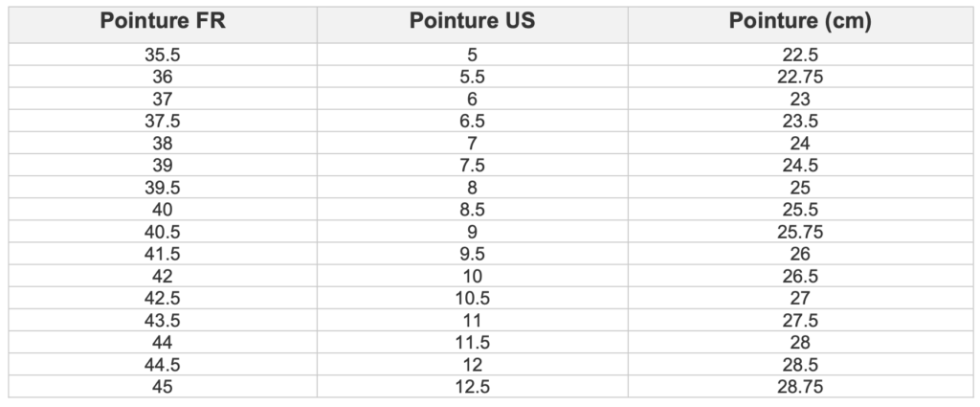Click FR size 39.5 in the table
This screenshot has height=407, width=980.
tap(163, 188)
